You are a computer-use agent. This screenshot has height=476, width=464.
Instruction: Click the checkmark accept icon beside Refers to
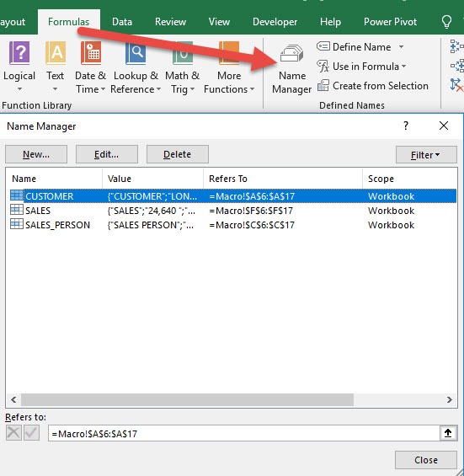point(31,432)
